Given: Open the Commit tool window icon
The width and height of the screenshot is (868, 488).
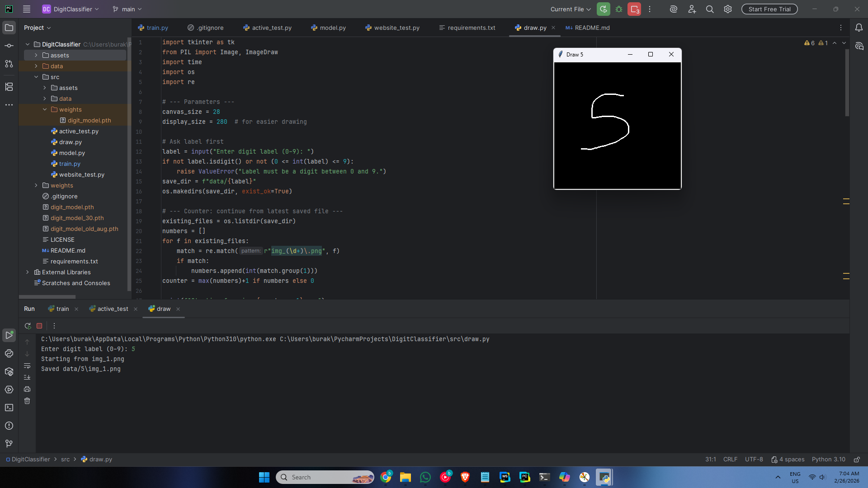Looking at the screenshot, I should pos(9,46).
